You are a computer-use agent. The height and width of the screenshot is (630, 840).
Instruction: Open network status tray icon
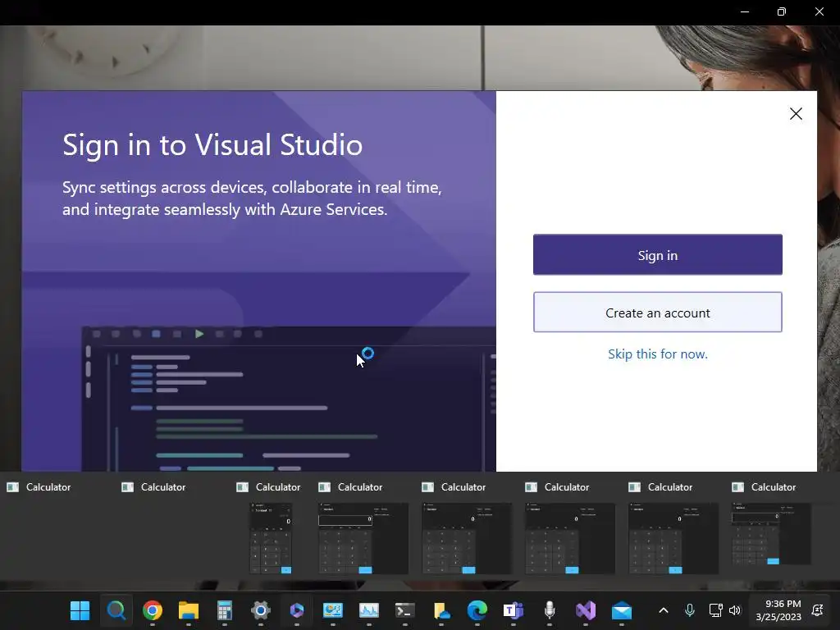(715, 610)
